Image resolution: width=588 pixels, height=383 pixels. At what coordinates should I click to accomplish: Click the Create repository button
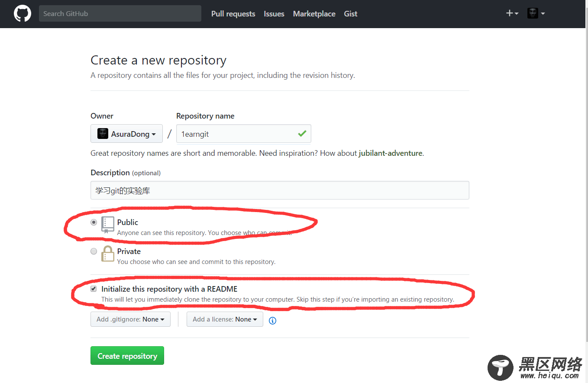(x=127, y=356)
